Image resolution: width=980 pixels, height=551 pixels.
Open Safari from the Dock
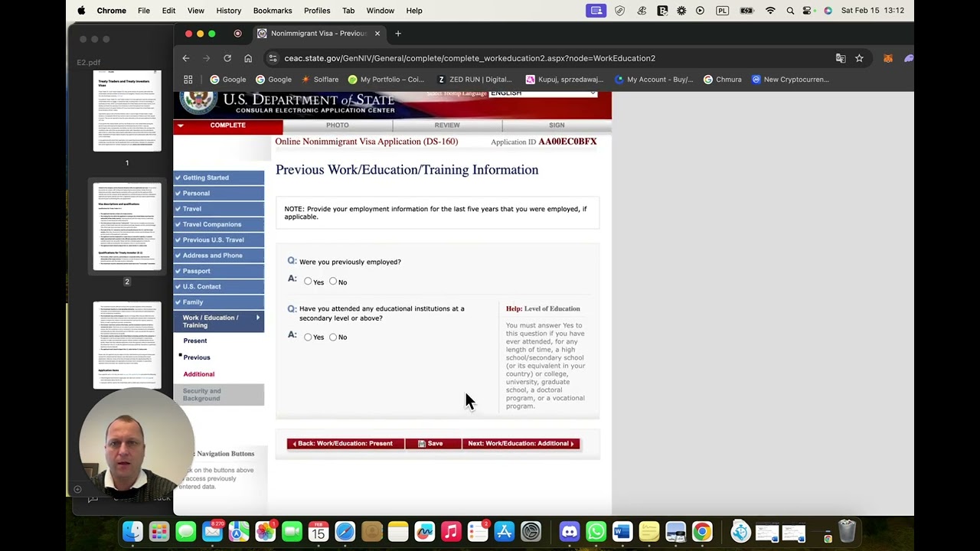[x=345, y=531]
